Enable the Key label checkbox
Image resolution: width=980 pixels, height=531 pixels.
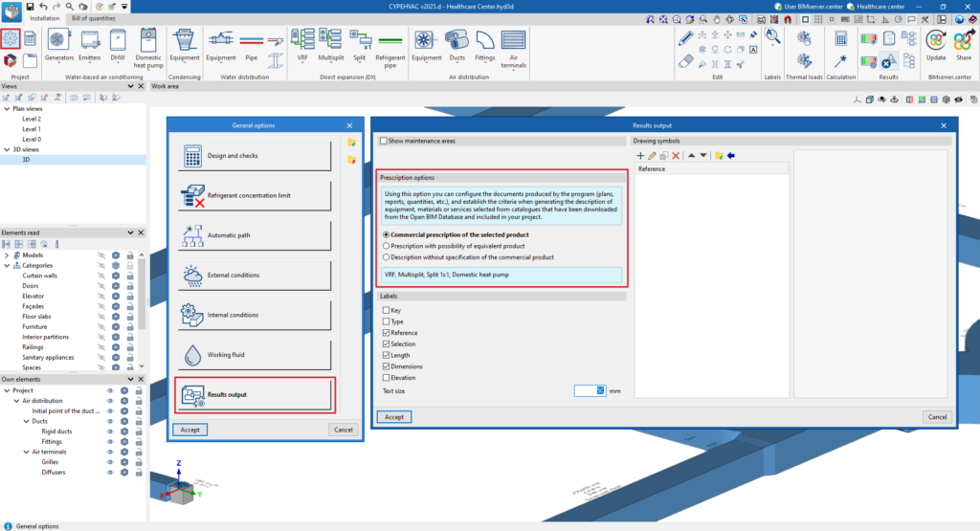[x=387, y=311]
